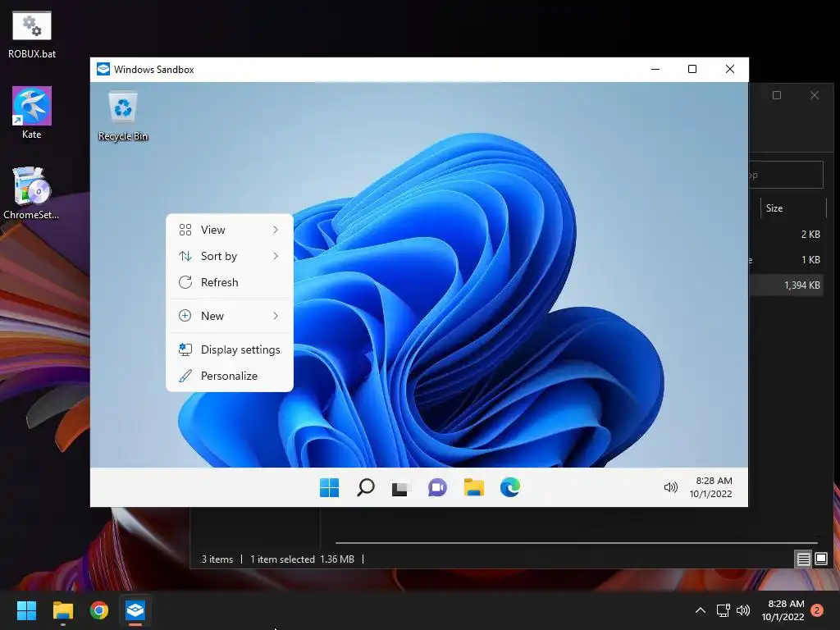Open the New submenu

point(230,316)
